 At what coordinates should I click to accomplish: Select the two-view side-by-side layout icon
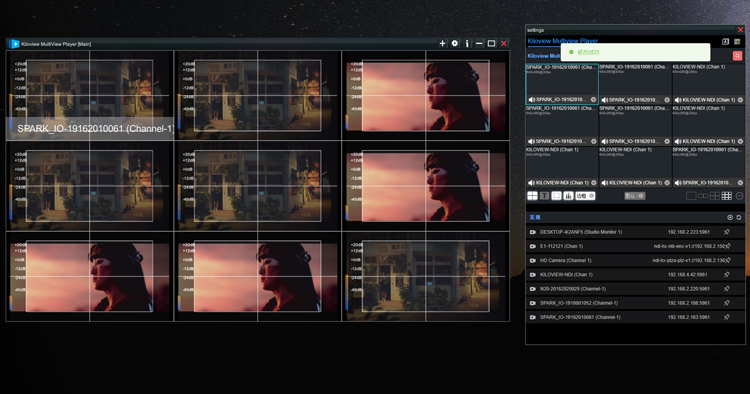(x=703, y=196)
